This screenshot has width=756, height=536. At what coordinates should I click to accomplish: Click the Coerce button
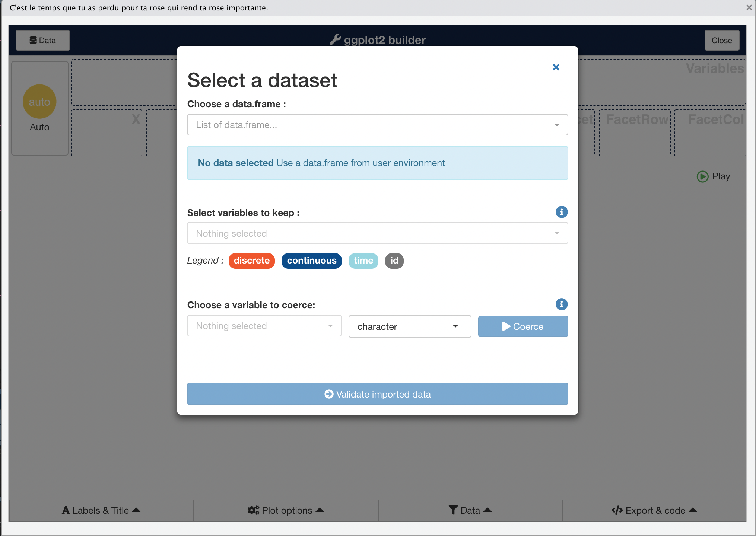tap(523, 326)
